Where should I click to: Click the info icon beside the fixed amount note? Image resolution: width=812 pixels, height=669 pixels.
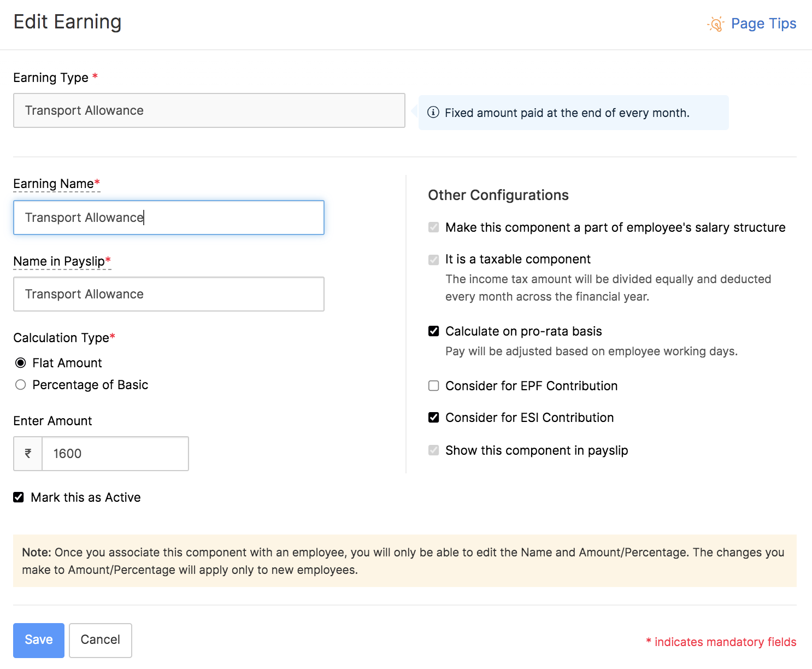433,113
